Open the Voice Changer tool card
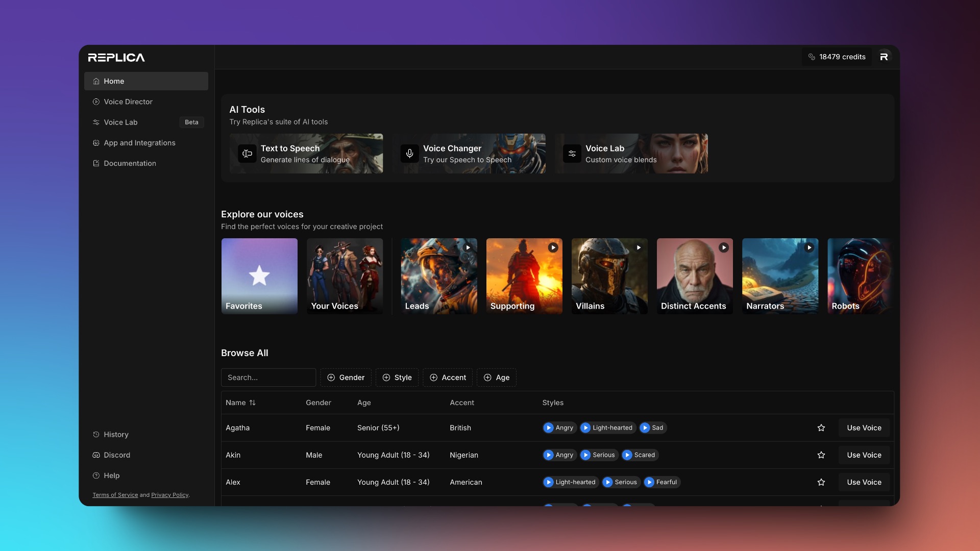 (469, 154)
